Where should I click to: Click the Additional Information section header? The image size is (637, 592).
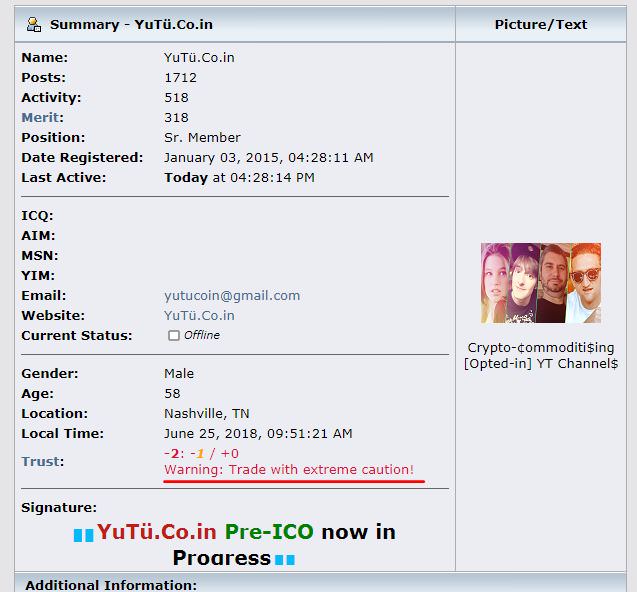click(x=111, y=585)
